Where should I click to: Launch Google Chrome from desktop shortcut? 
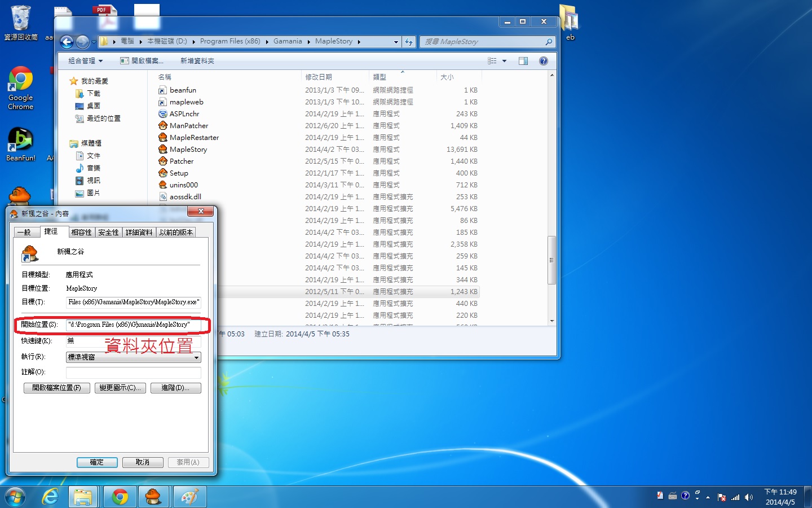20,87
